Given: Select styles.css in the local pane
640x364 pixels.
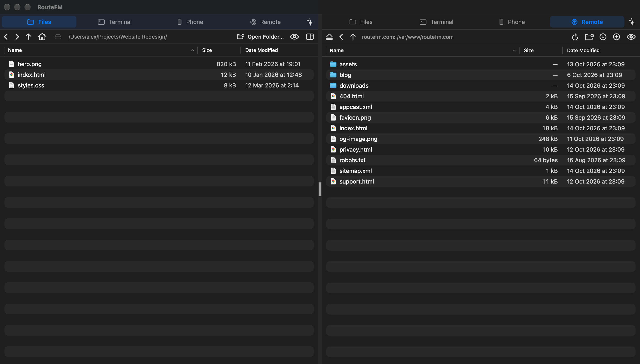Looking at the screenshot, I should pos(159,85).
